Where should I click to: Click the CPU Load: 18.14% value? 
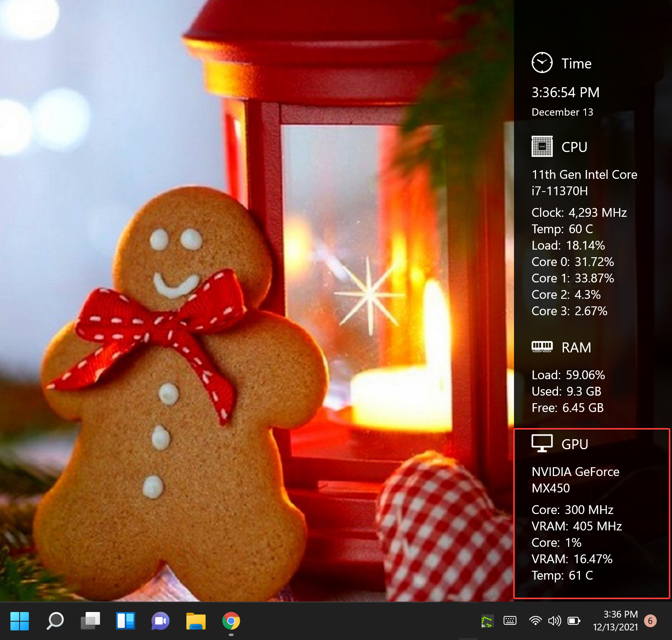point(568,245)
